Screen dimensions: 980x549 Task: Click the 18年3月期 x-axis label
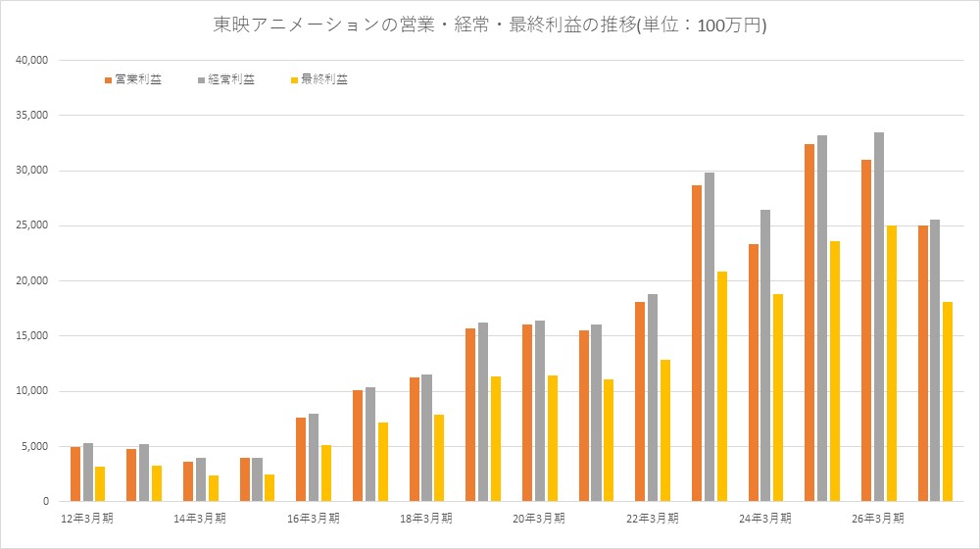425,519
